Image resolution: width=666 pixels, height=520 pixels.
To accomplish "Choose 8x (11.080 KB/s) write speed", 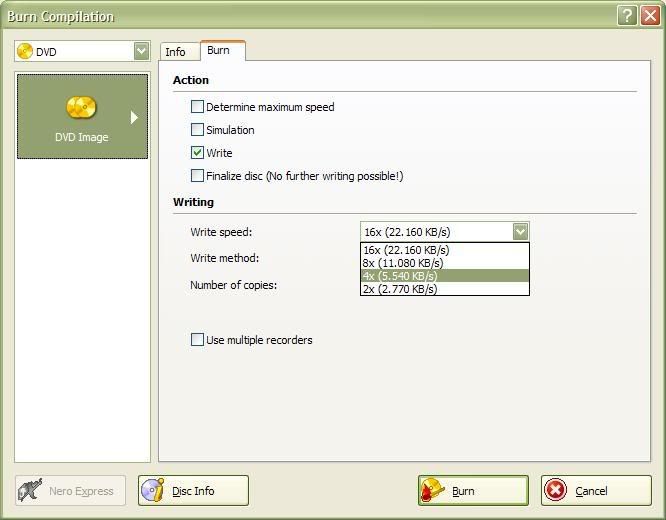I will tap(445, 263).
